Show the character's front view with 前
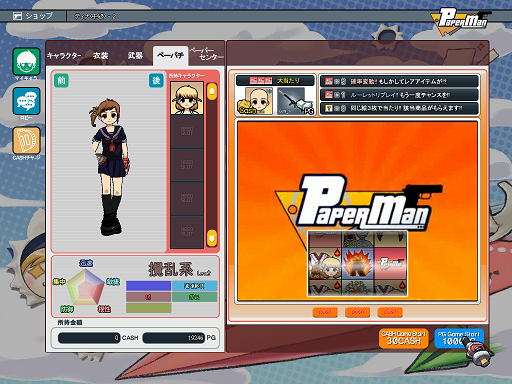512x384 pixels. [x=61, y=81]
